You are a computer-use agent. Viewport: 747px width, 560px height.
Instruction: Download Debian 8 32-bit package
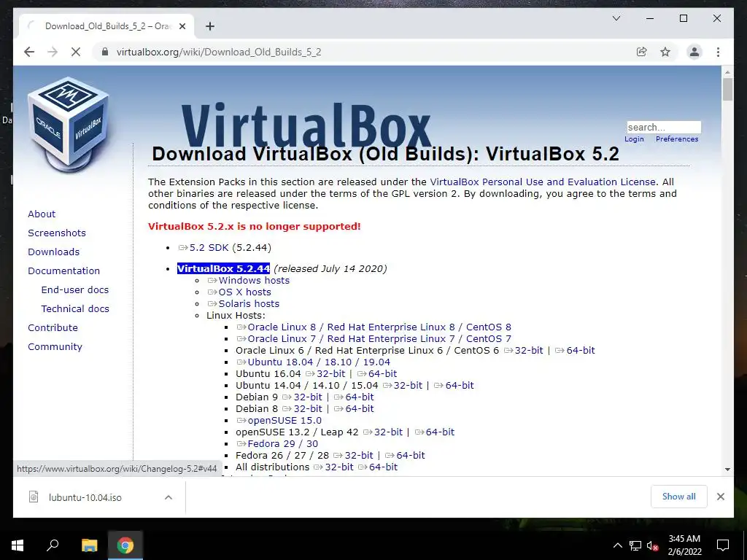302,408
